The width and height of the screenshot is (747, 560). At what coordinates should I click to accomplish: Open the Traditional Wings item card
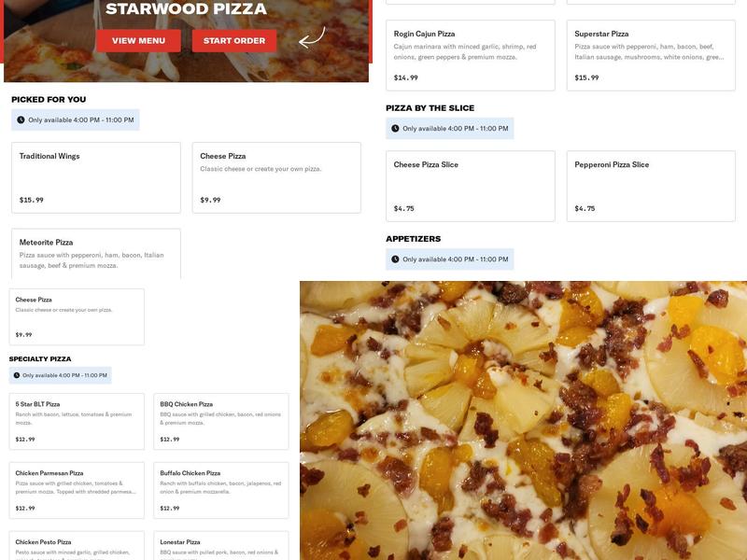coord(96,177)
